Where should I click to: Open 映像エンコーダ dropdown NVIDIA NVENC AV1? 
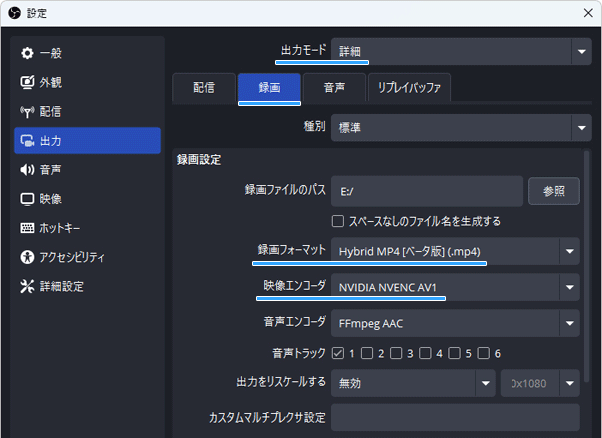point(455,287)
